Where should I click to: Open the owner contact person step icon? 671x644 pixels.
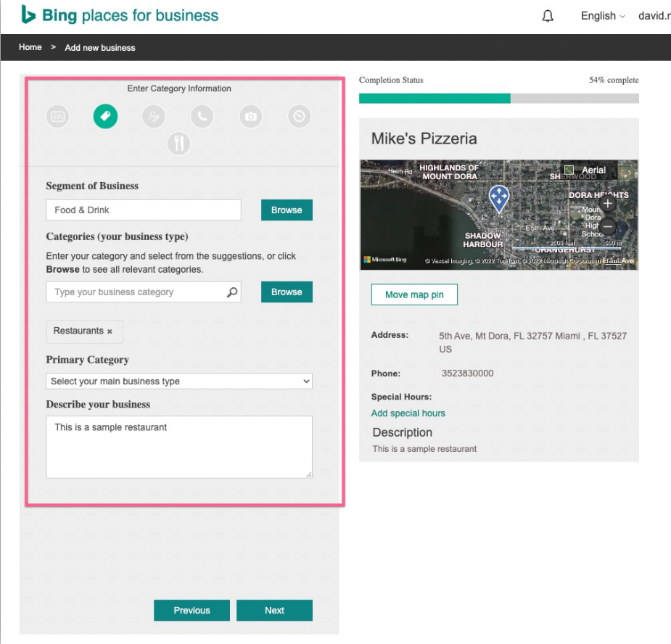click(154, 116)
